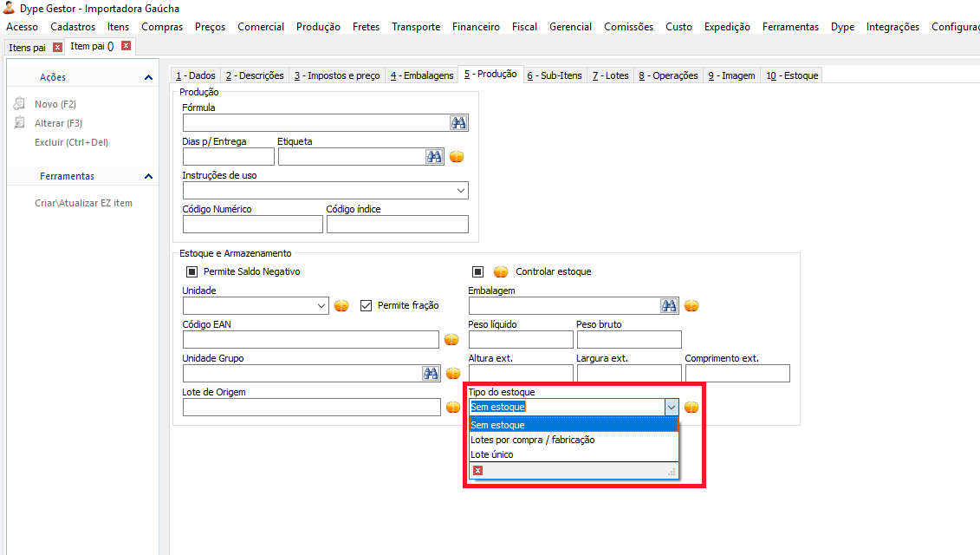Click Criar\Atualizar EZ item tool
This screenshot has height=555, width=980.
click(83, 203)
